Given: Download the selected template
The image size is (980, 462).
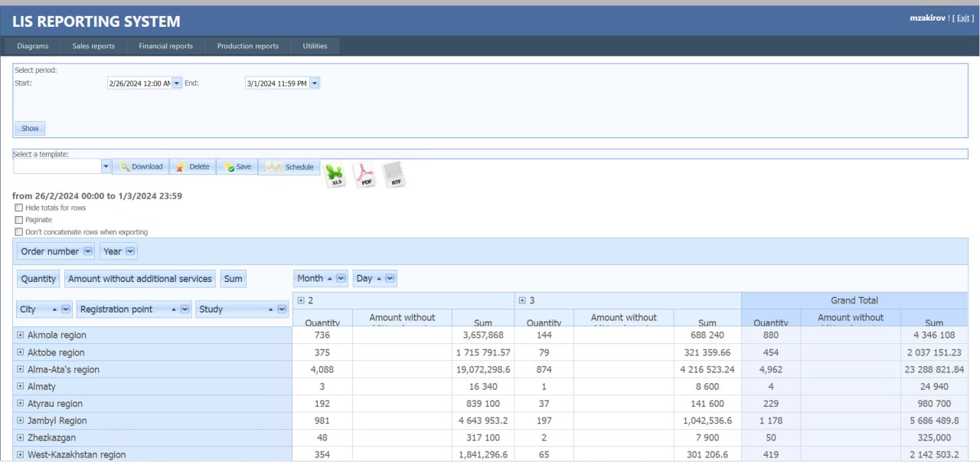Looking at the screenshot, I should pos(140,166).
